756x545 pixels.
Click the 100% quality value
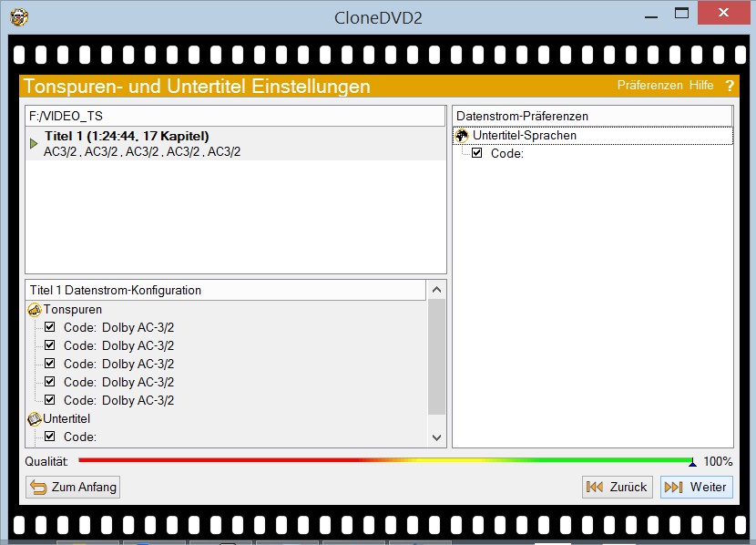(718, 461)
